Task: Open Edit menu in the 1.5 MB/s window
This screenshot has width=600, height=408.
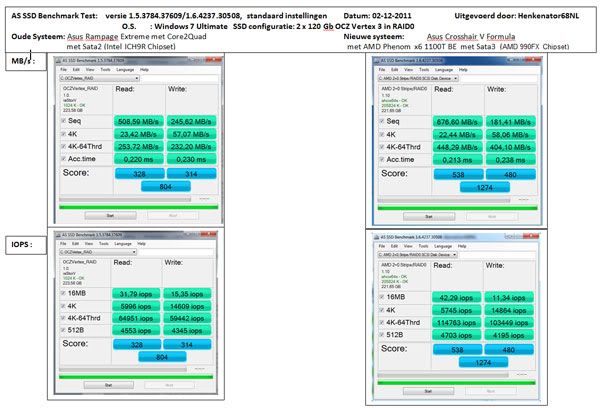Action: [x=77, y=70]
